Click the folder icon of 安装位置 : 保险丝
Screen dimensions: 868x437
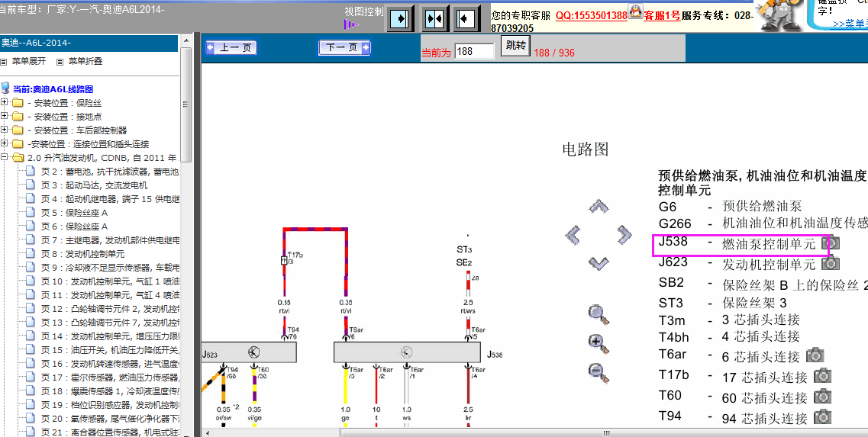click(x=18, y=103)
